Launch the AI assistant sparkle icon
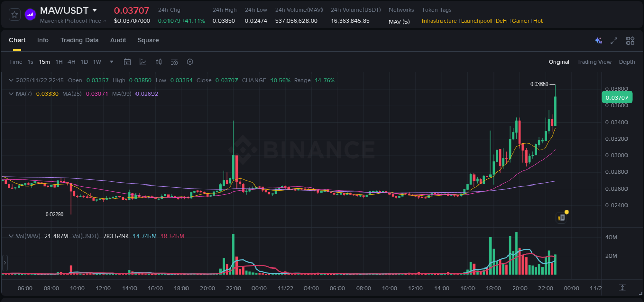This screenshot has height=302, width=644. 598,40
